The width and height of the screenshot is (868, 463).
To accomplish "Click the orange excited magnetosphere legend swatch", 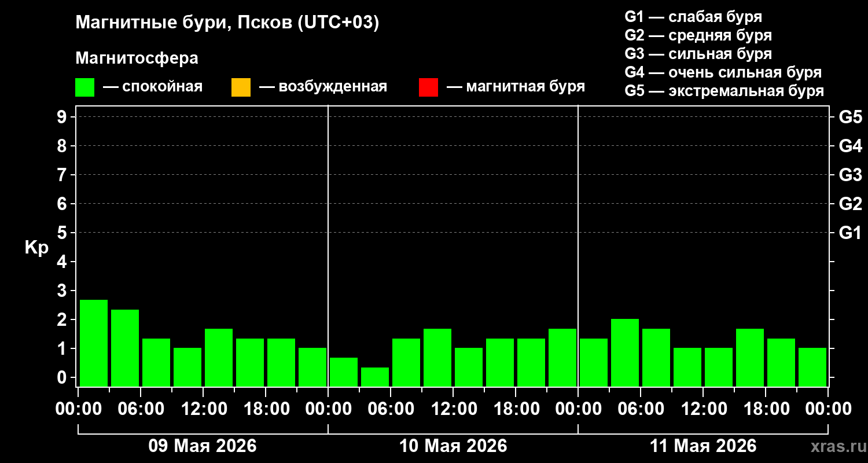I will [x=241, y=87].
